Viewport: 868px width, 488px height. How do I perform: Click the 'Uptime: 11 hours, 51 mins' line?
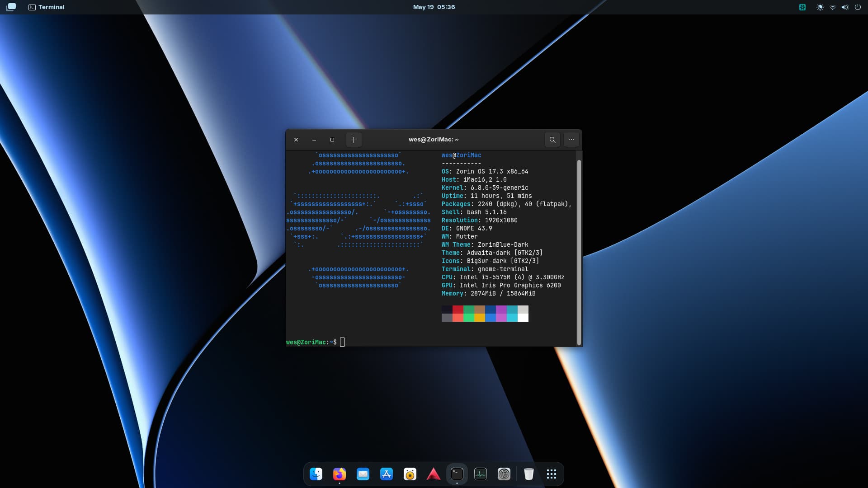coord(487,196)
